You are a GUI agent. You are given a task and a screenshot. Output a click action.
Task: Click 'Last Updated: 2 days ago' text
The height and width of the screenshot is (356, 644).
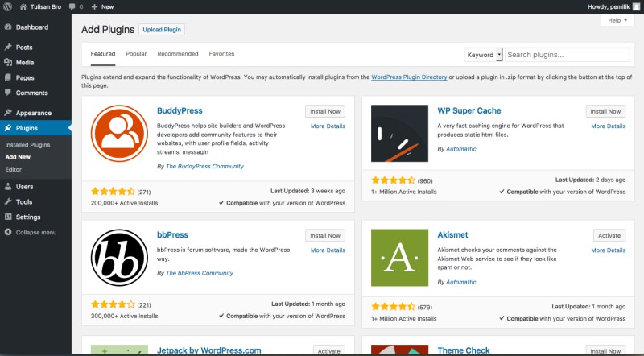(x=590, y=180)
